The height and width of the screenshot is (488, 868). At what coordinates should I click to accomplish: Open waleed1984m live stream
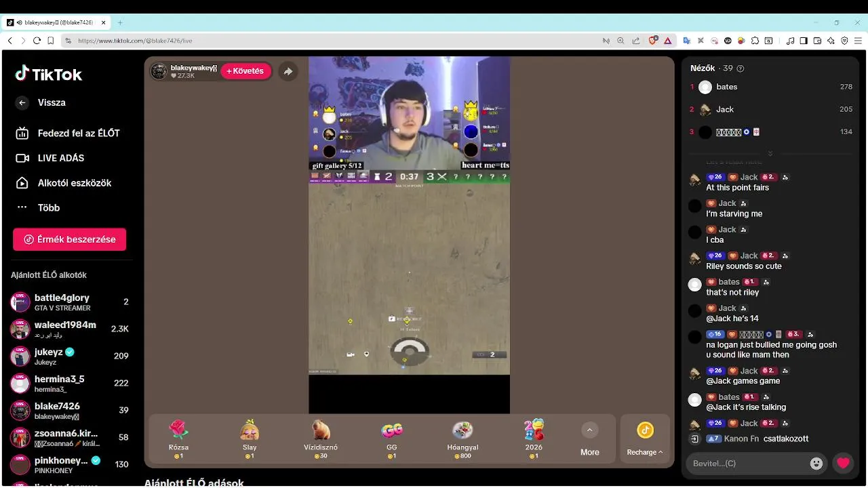point(69,329)
